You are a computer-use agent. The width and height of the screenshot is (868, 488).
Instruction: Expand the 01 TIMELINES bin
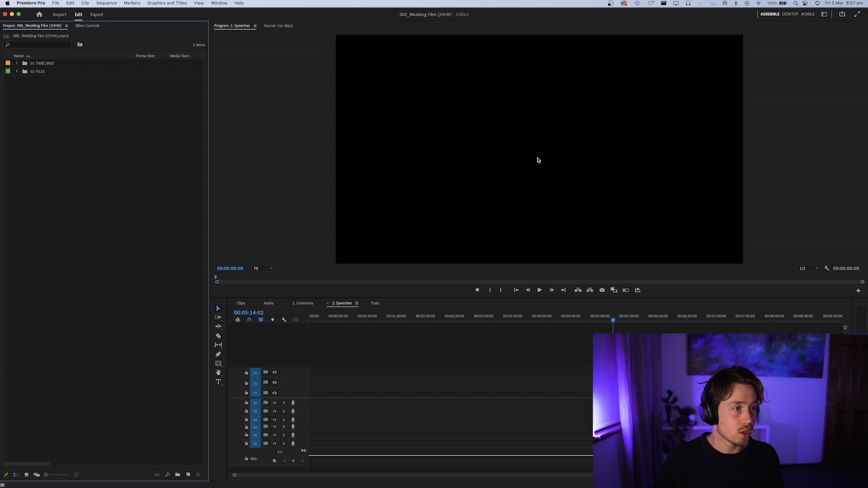point(17,63)
